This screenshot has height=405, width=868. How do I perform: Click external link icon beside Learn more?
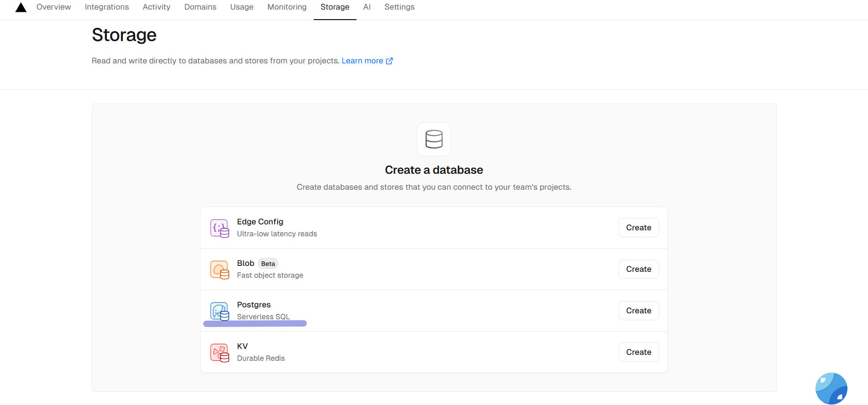coord(389,61)
